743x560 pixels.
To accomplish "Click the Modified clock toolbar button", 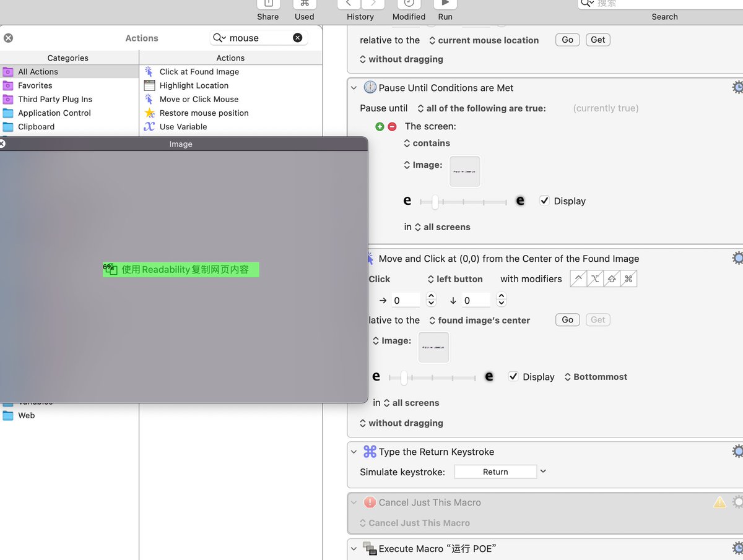I will coord(409,4).
